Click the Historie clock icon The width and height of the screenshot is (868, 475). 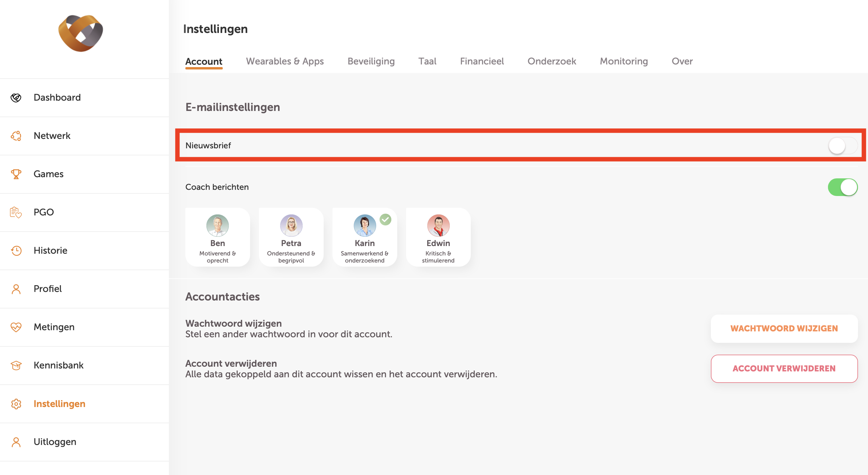coord(16,250)
